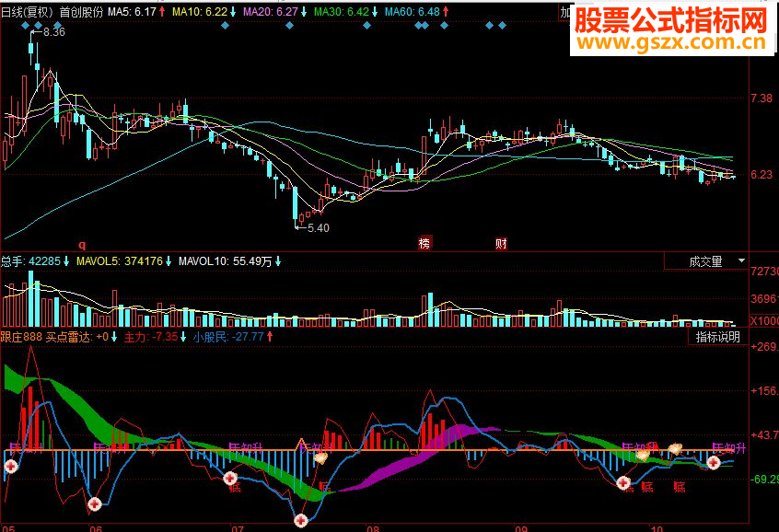Click the 跟庄888 买点雷达 indicator name
The image size is (779, 532).
[x=46, y=337]
